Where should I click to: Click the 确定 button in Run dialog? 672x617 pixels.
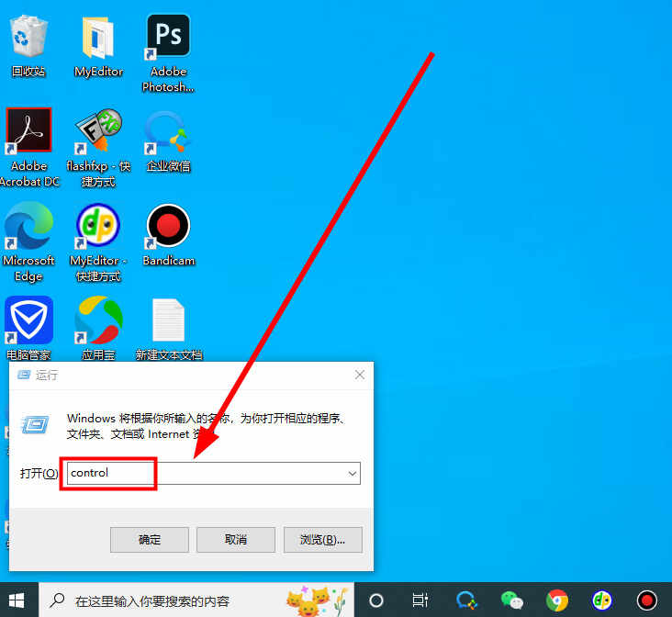pos(150,540)
